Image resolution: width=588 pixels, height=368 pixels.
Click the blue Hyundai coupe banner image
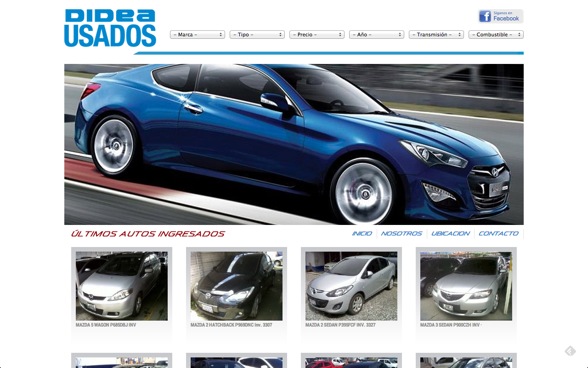tap(294, 144)
